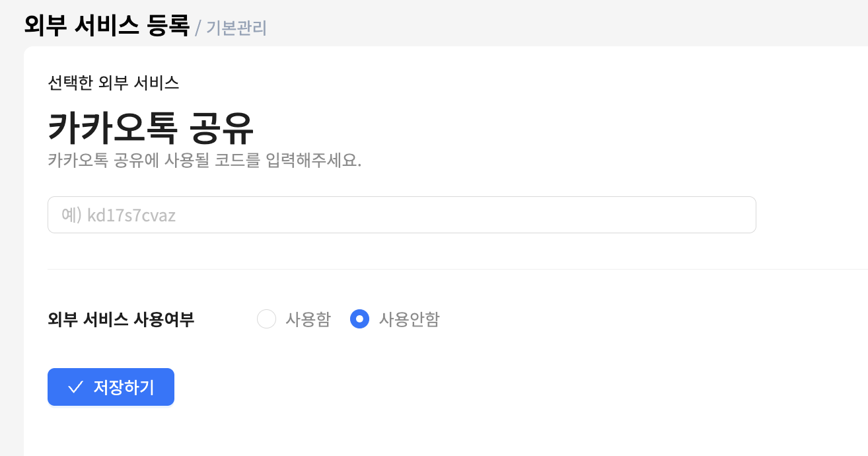Select the 사용함 radio button
This screenshot has height=456, width=868.
(266, 319)
